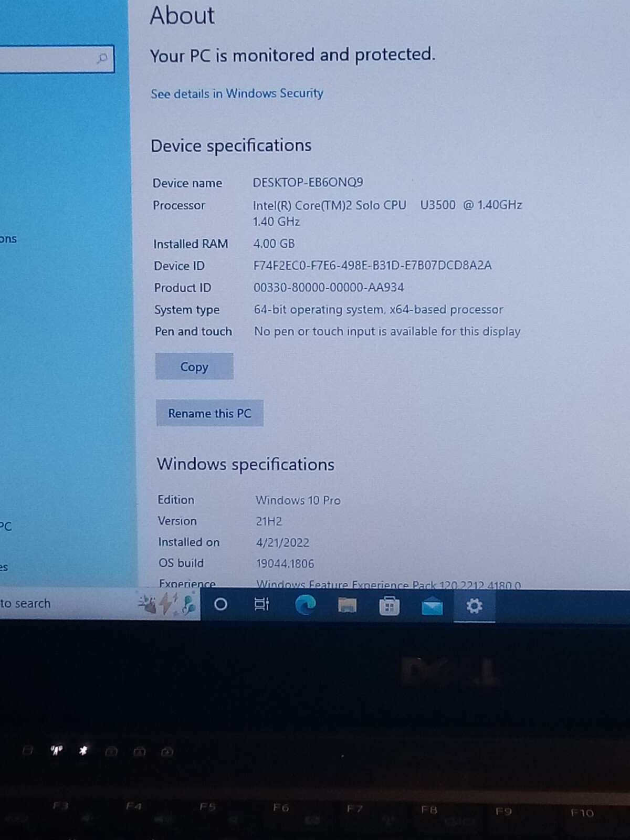The height and width of the screenshot is (840, 630).
Task: Click the search magnifier icon in Settings
Action: 102,58
